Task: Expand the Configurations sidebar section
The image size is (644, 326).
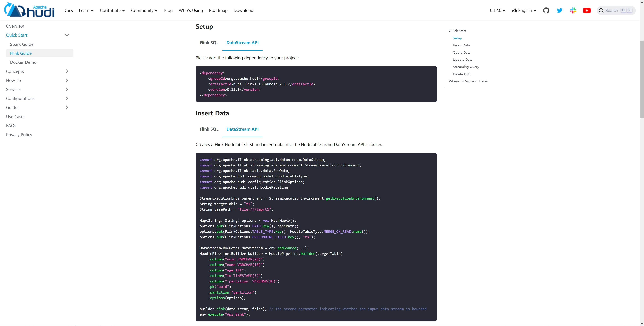Action: coord(67,98)
